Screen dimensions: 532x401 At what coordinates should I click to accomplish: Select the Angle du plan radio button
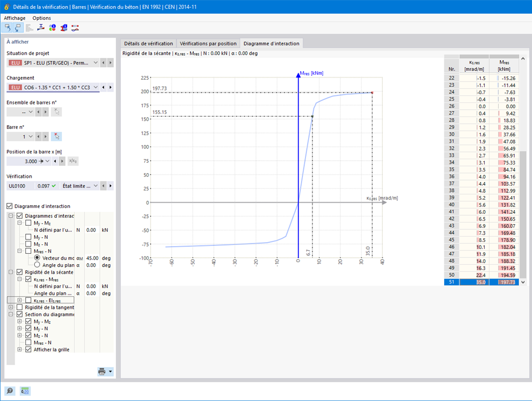37,265
